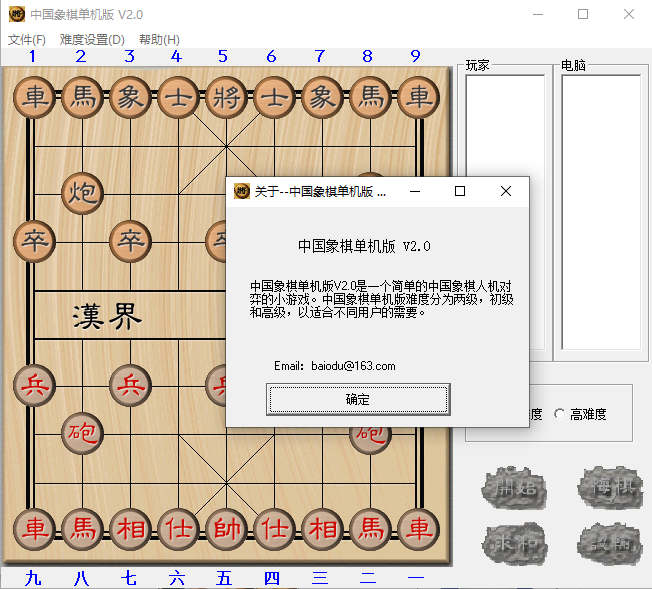The height and width of the screenshot is (589, 652).
Task: Choose the 高难度 difficulty option
Action: 560,414
